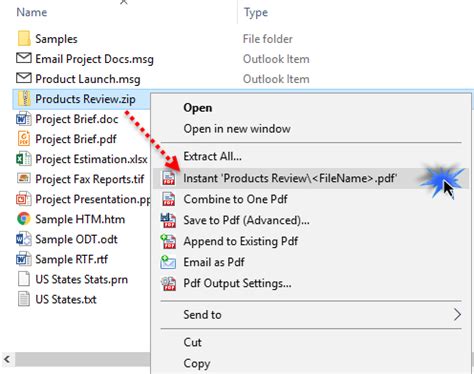
Task: Click the Type column header
Action: click(x=256, y=12)
